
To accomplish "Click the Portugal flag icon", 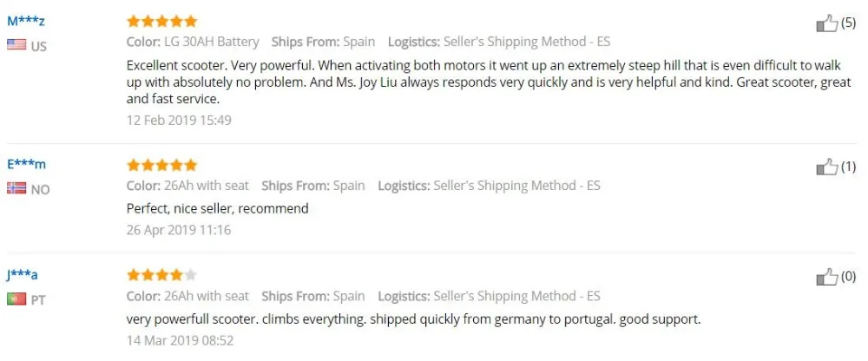I will click(16, 299).
